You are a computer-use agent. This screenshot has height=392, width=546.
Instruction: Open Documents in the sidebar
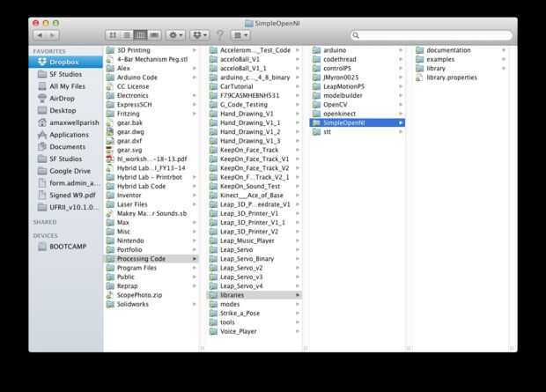click(x=66, y=147)
